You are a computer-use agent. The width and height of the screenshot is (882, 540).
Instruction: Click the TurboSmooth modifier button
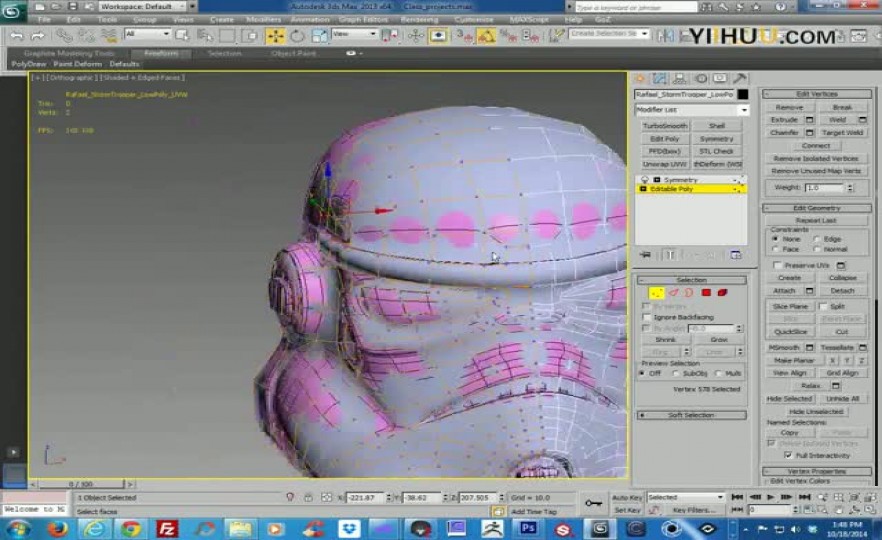point(664,126)
